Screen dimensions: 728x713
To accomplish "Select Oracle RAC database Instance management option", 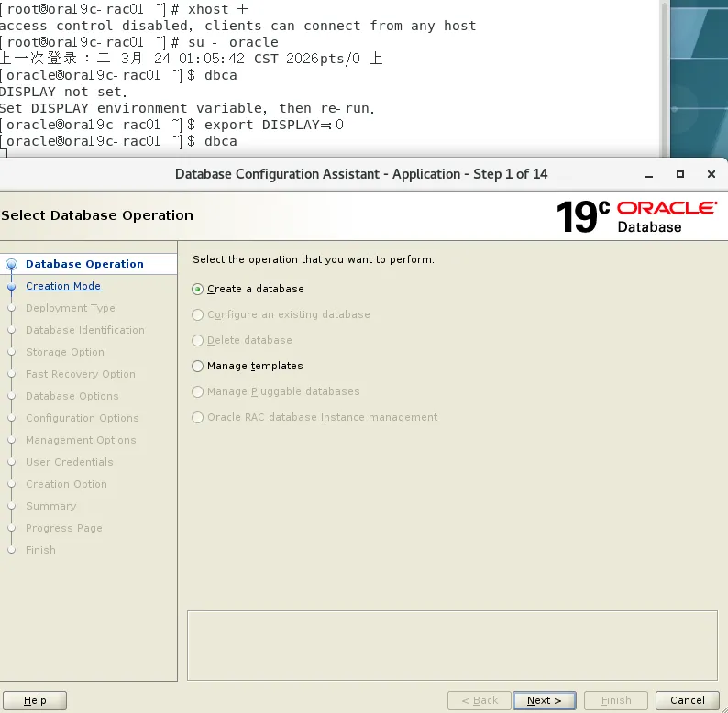I will point(197,417).
